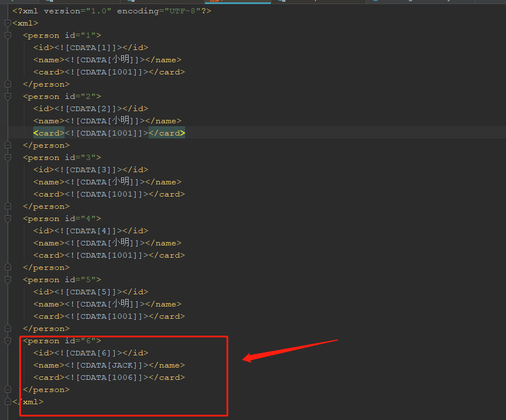Collapse the person id="4" block fold marker

8,219
